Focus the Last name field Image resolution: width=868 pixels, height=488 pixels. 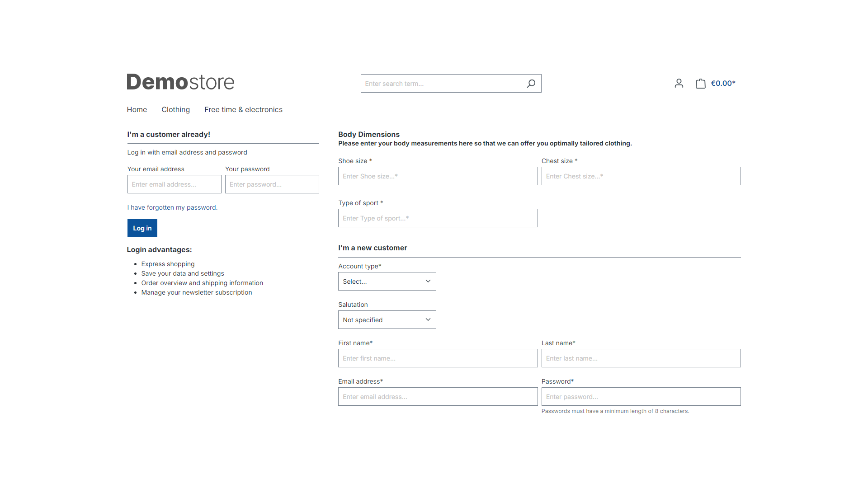pos(641,358)
